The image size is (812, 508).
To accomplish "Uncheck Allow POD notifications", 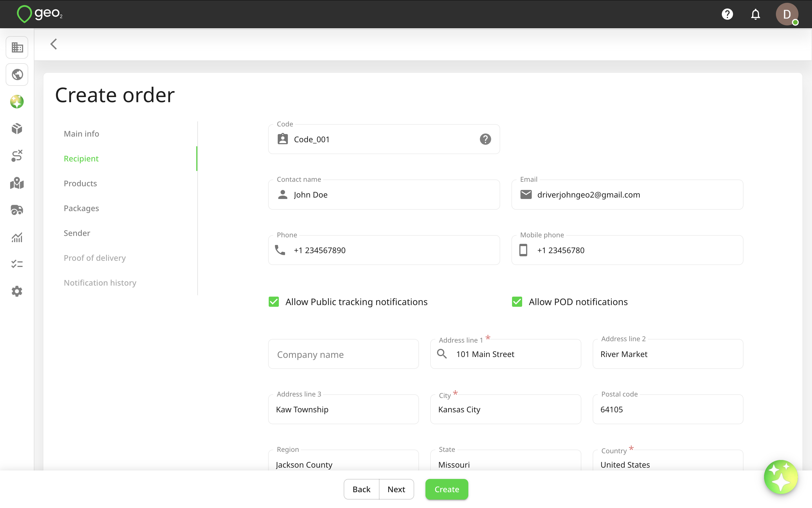I will [517, 302].
